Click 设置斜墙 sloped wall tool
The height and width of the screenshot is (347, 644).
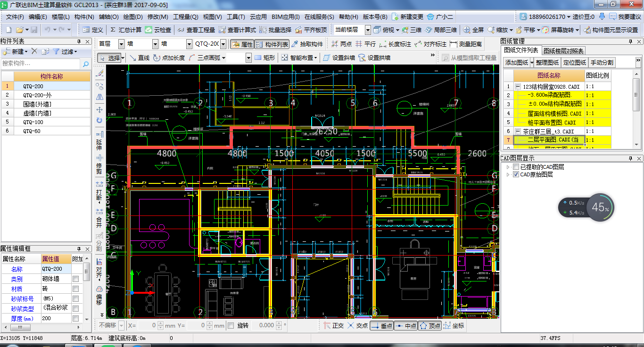click(339, 58)
